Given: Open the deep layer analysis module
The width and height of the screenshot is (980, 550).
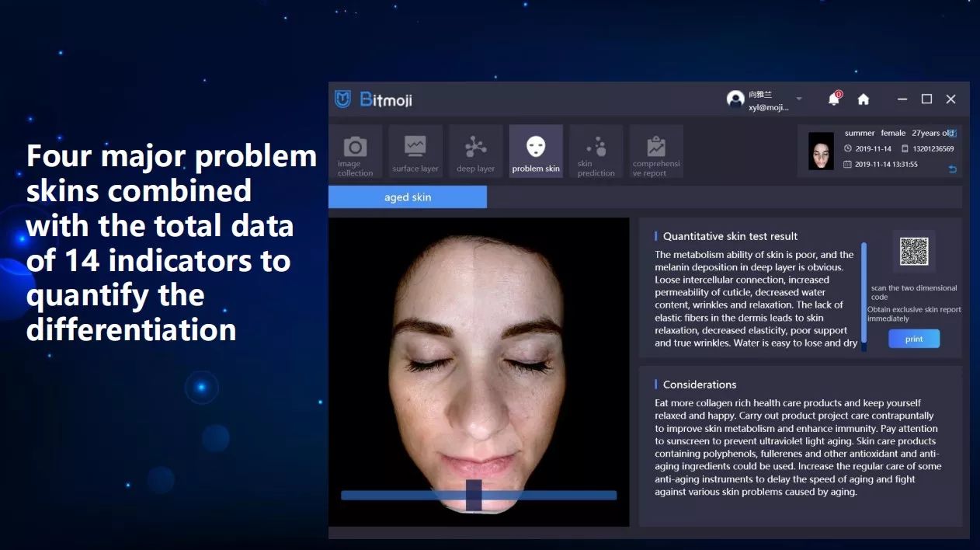Looking at the screenshot, I should [x=475, y=151].
